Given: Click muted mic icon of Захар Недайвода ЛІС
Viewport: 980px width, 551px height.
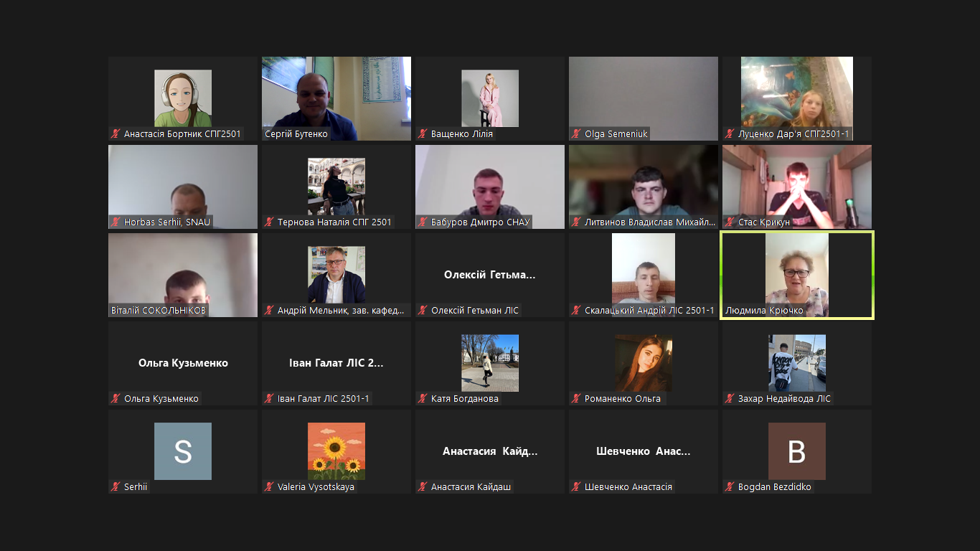Looking at the screenshot, I should [730, 399].
